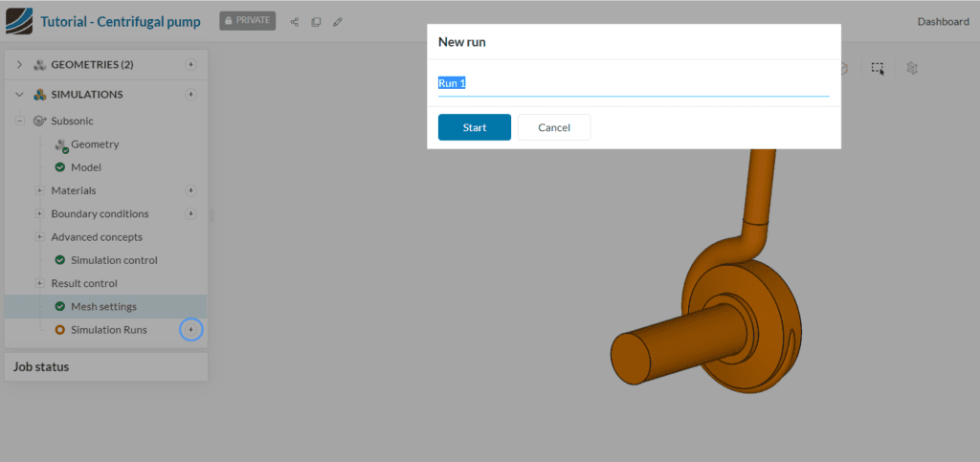Open Simulation control in the tree

[x=113, y=260]
